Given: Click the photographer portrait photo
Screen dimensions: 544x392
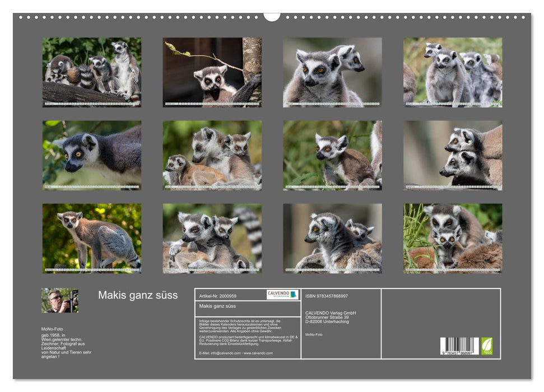Looking at the screenshot, I should tap(59, 300).
